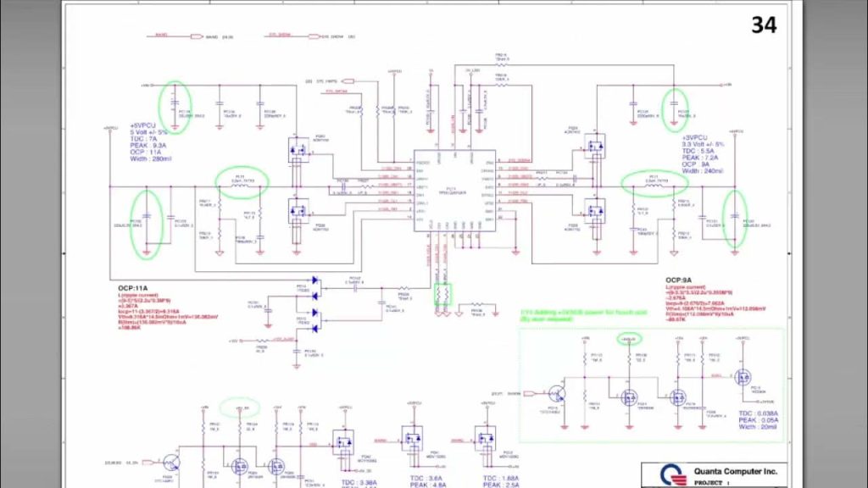Click the 'TDC : 1.68A' label
This screenshot has width=868, height=488.
(501, 478)
